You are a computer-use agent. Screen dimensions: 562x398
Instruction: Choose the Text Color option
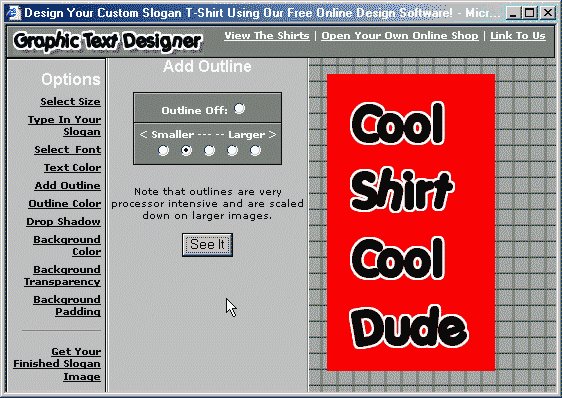72,167
